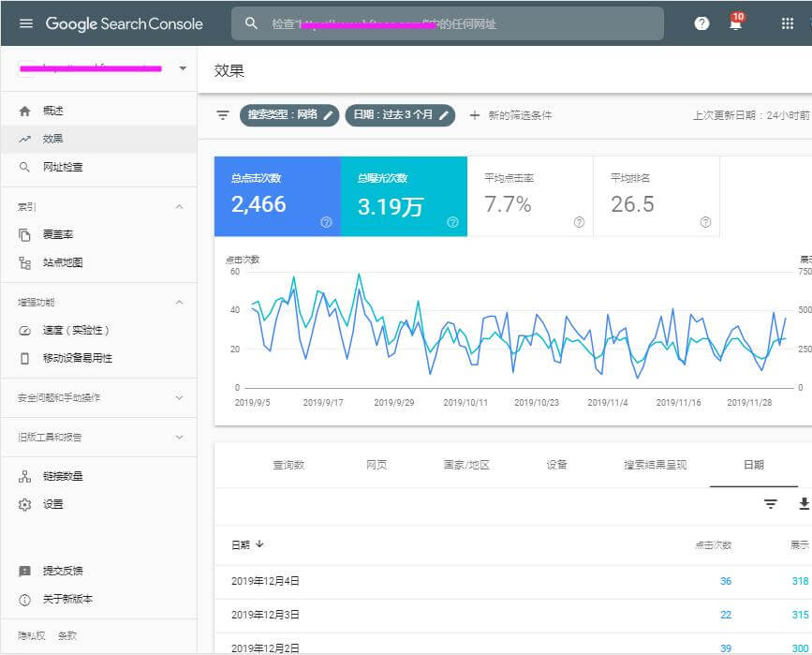Open the property selector dropdown arrow
The image size is (812, 655).
tap(183, 68)
